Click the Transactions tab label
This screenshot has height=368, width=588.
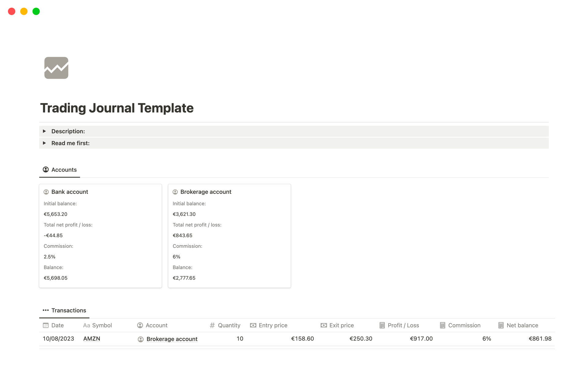pos(69,310)
